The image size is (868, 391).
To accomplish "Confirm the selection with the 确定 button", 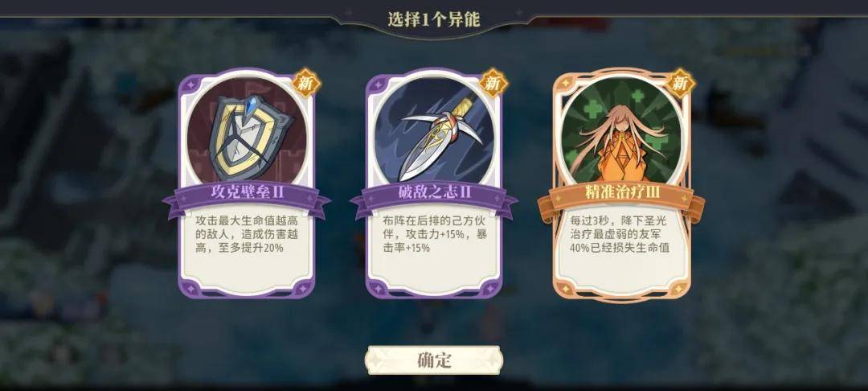I will (434, 360).
